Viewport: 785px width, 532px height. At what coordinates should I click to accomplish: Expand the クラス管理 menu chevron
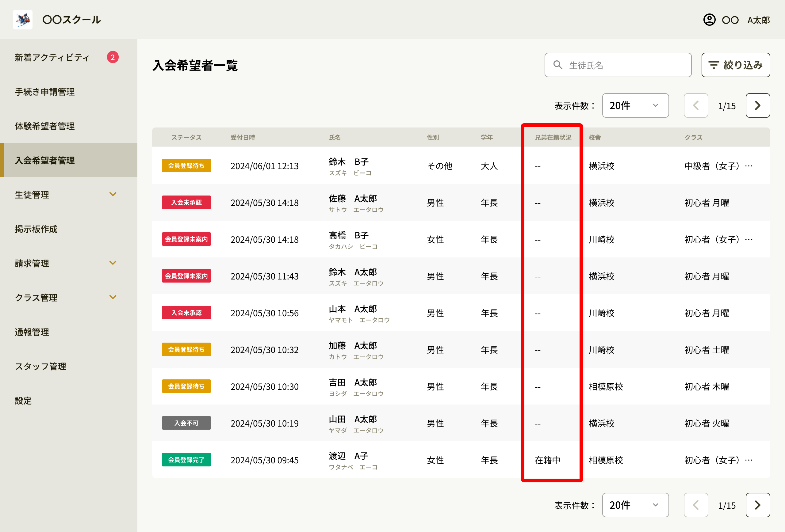coord(113,297)
